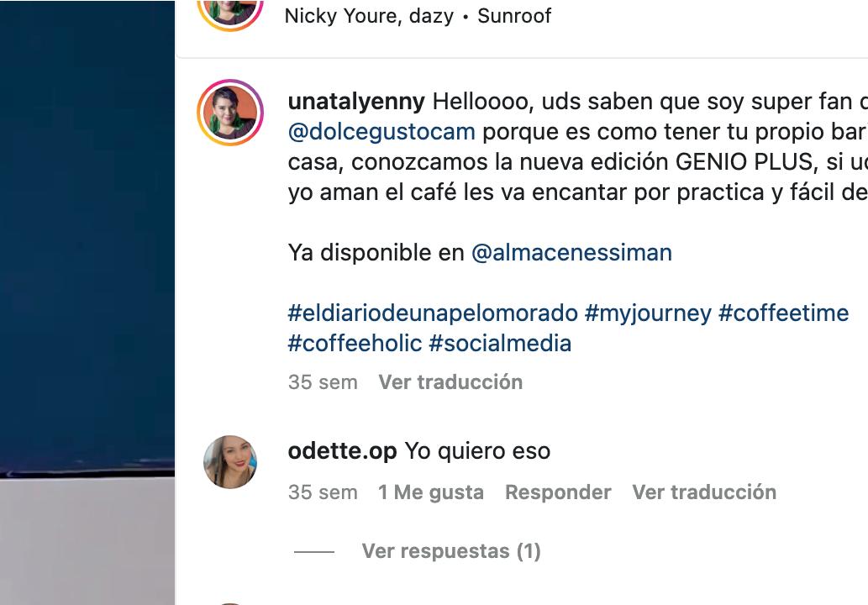The image size is (868, 605).
Task: Open hashtag #myjourney
Action: (648, 313)
